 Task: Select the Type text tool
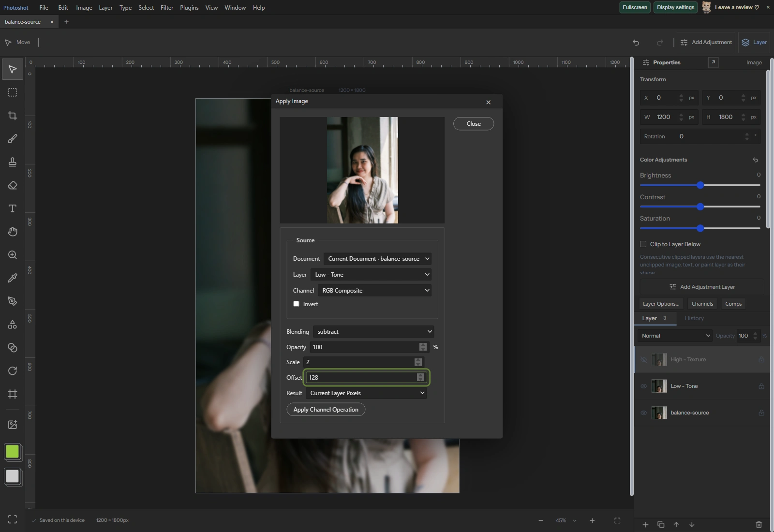13,208
